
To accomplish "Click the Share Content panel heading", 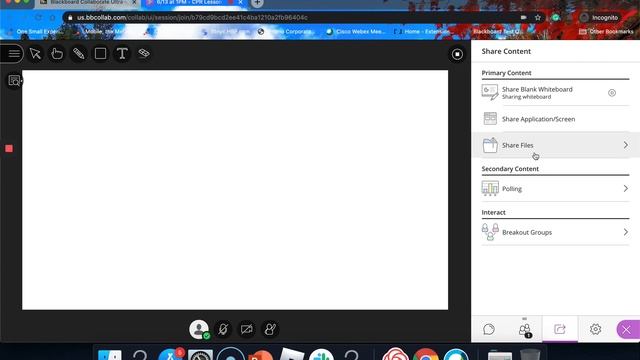I will click(506, 51).
